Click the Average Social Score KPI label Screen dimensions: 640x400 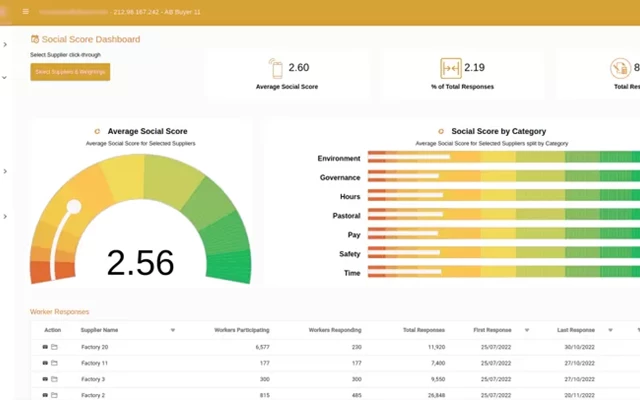pyautogui.click(x=287, y=87)
